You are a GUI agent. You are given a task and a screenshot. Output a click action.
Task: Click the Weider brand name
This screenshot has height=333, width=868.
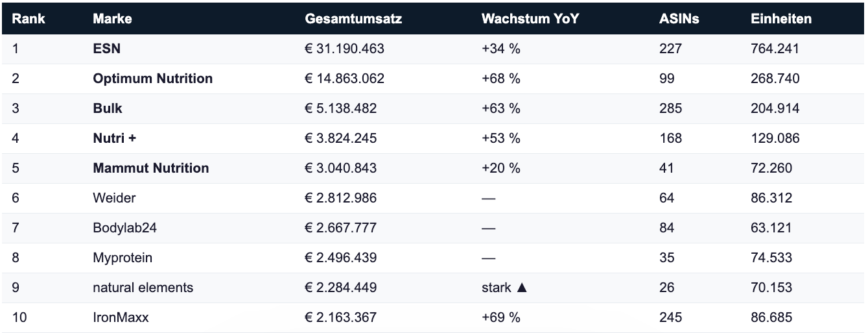(114, 198)
